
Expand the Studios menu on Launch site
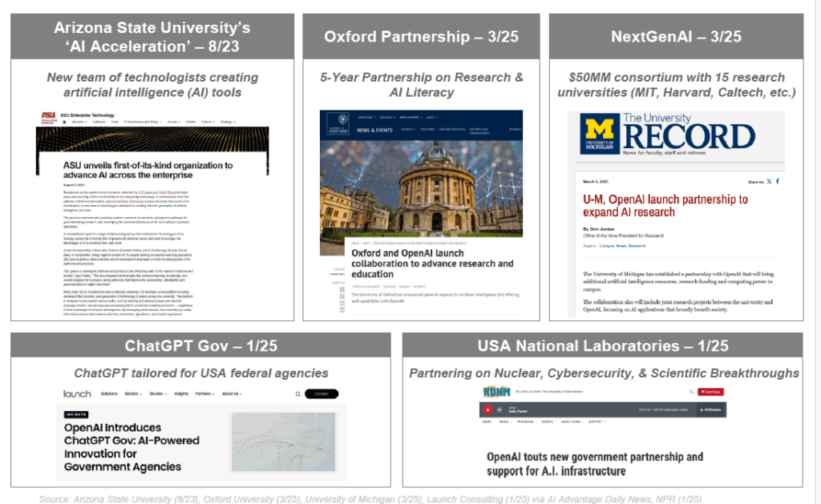click(x=158, y=393)
